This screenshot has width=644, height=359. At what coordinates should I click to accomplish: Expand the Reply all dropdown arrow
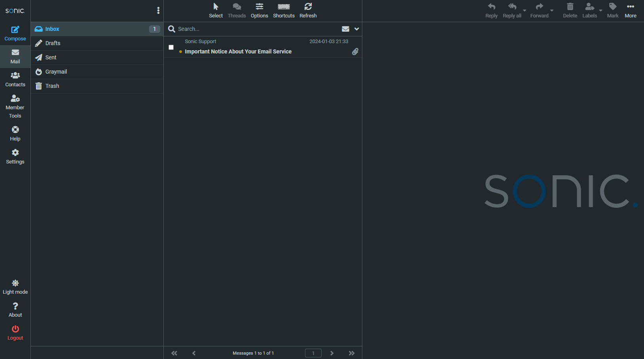point(525,11)
